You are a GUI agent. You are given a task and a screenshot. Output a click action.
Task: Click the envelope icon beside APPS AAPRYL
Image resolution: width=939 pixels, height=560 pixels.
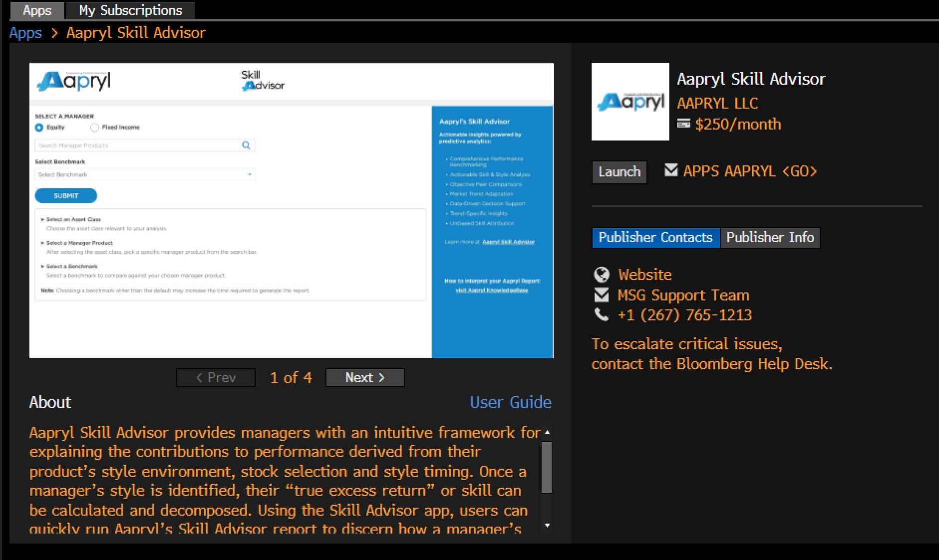[671, 170]
